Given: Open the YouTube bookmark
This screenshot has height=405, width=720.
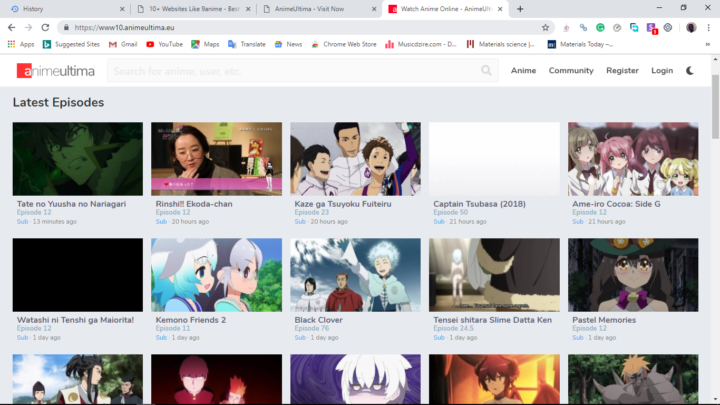Looking at the screenshot, I should (164, 45).
